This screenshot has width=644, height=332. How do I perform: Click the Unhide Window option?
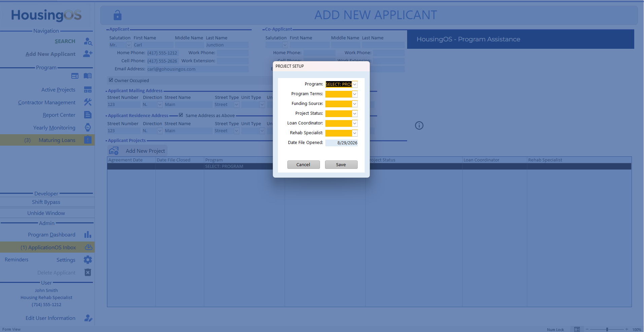point(46,213)
